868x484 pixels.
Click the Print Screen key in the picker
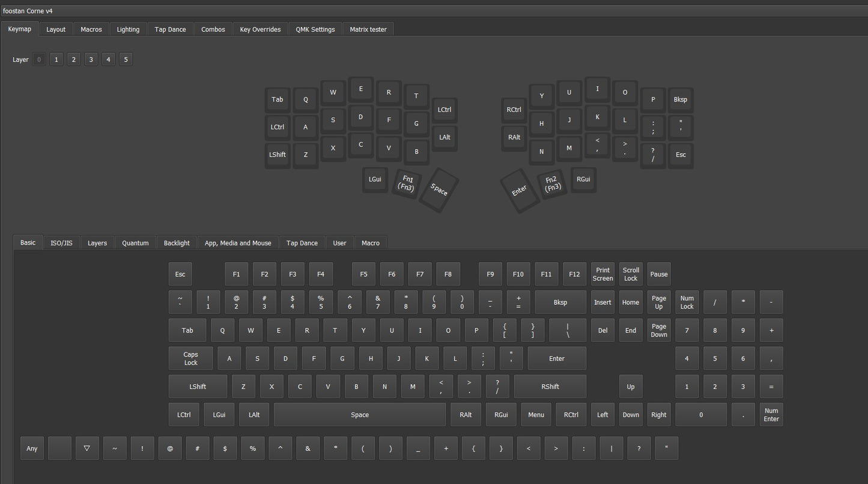[602, 274]
